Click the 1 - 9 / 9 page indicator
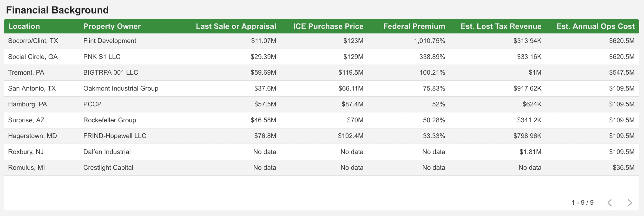This screenshot has width=644, height=216. pyautogui.click(x=582, y=202)
